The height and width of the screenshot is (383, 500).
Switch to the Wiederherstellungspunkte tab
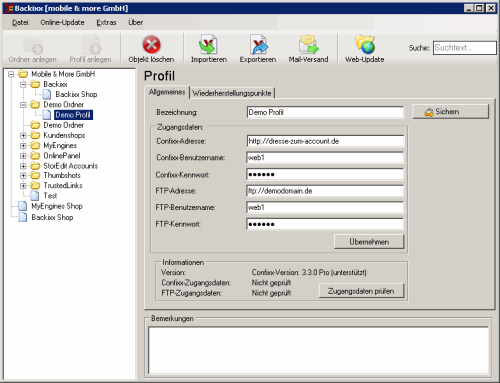point(232,93)
